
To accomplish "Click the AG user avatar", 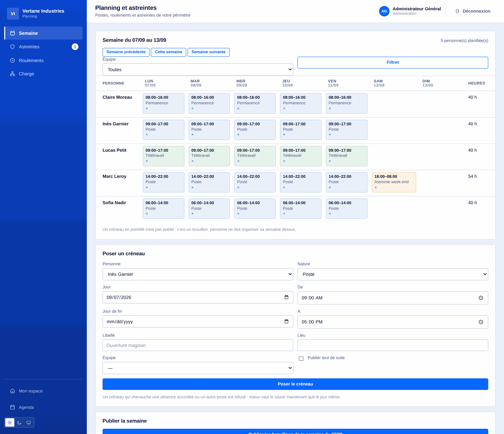I will (384, 11).
